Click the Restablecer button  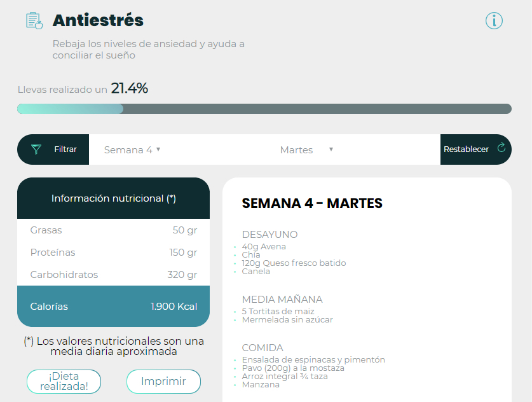point(475,149)
